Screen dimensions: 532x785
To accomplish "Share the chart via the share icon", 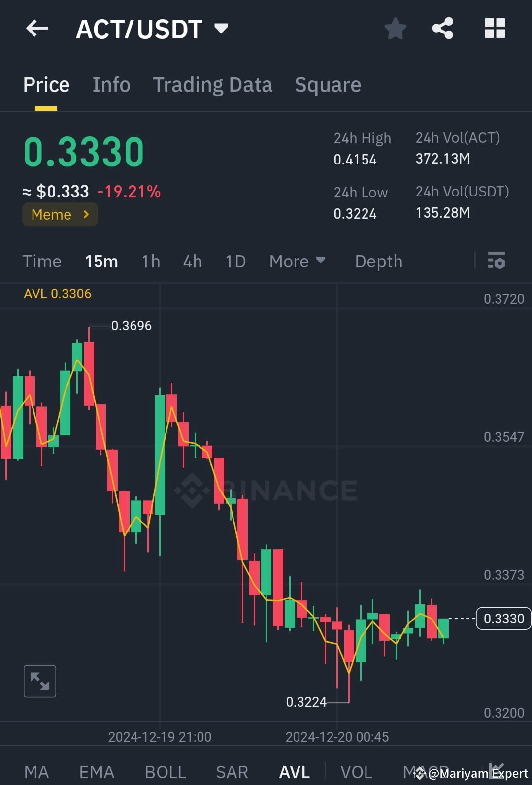I will tap(442, 28).
